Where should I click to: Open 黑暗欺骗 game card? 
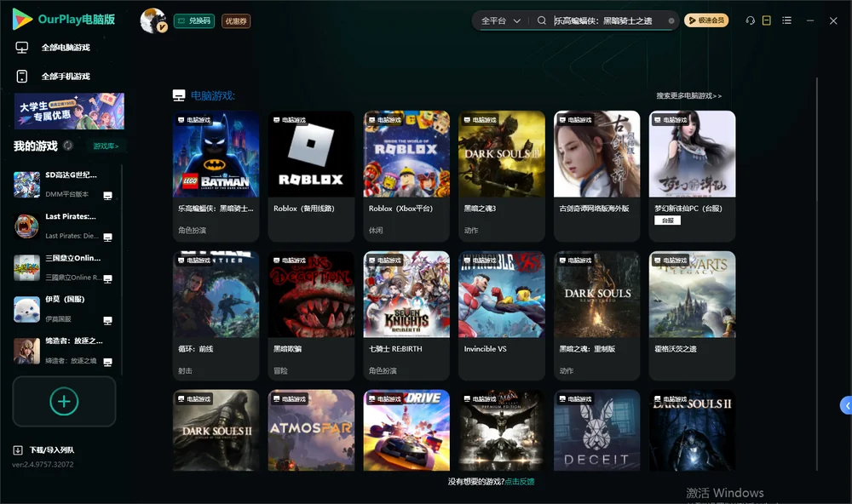pos(311,316)
